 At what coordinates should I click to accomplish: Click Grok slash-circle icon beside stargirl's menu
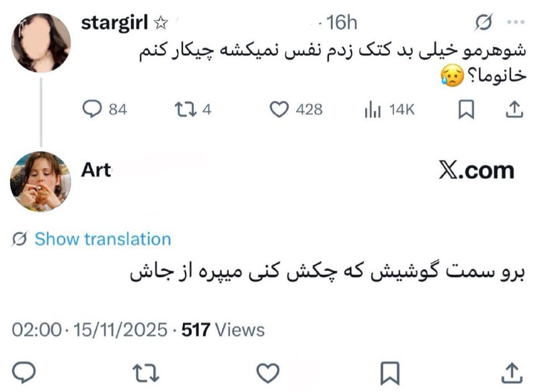click(x=483, y=24)
